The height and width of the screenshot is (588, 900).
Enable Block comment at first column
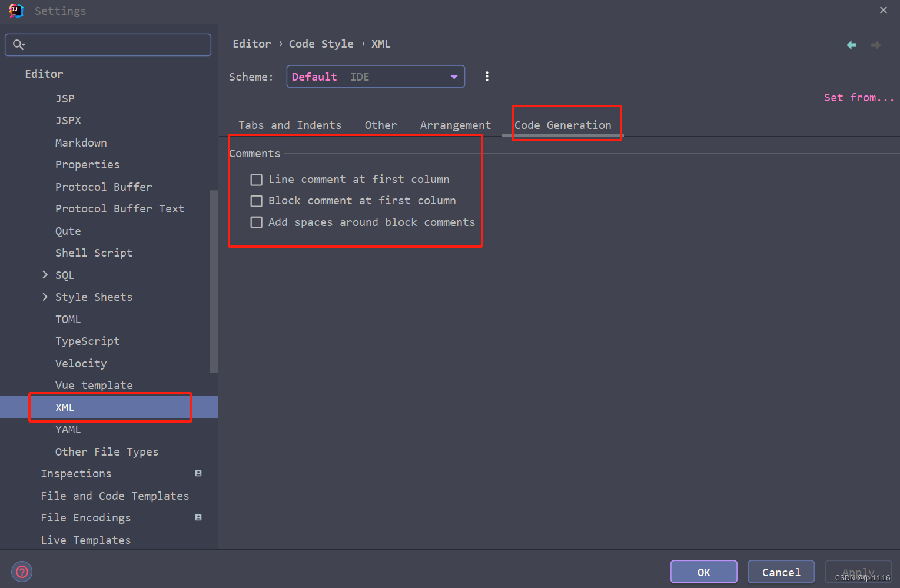(256, 201)
